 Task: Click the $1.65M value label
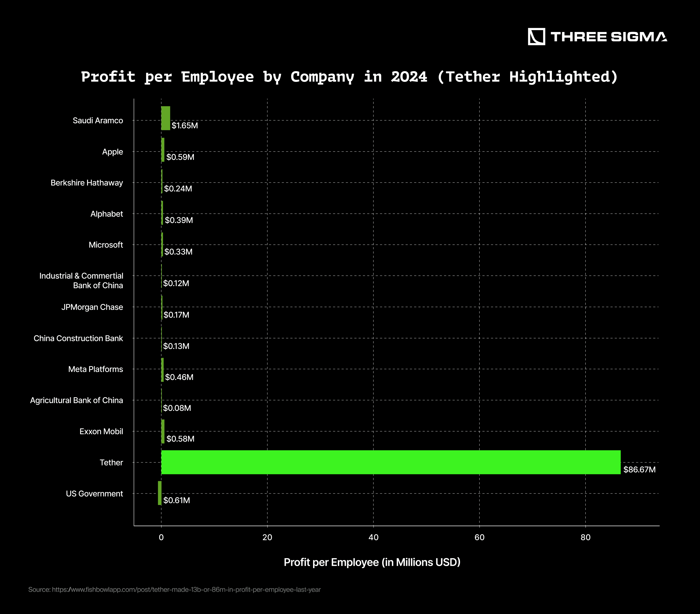[x=185, y=126]
